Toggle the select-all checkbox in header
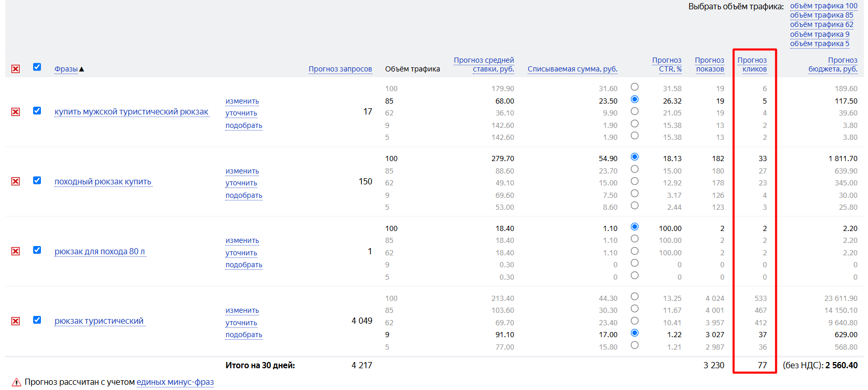This screenshot has height=390, width=868. pyautogui.click(x=37, y=67)
